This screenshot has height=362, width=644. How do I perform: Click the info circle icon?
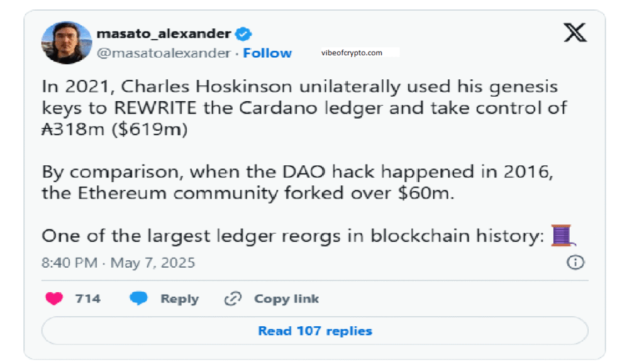(575, 262)
